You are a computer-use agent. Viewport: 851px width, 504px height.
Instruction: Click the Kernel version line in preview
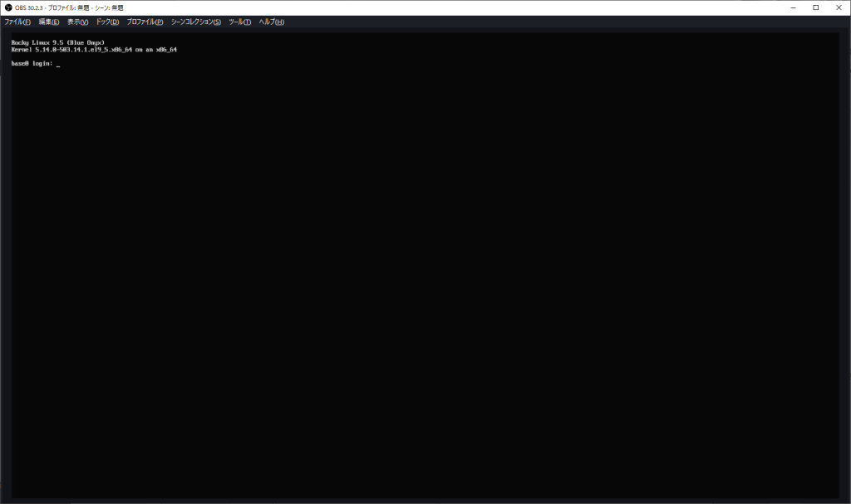point(94,50)
